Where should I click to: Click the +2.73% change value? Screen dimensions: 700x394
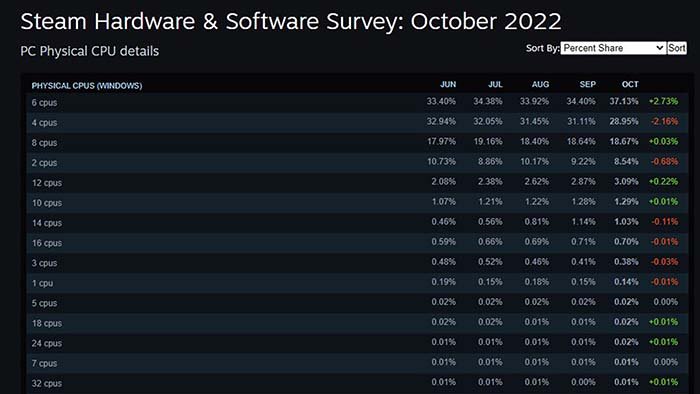point(663,101)
